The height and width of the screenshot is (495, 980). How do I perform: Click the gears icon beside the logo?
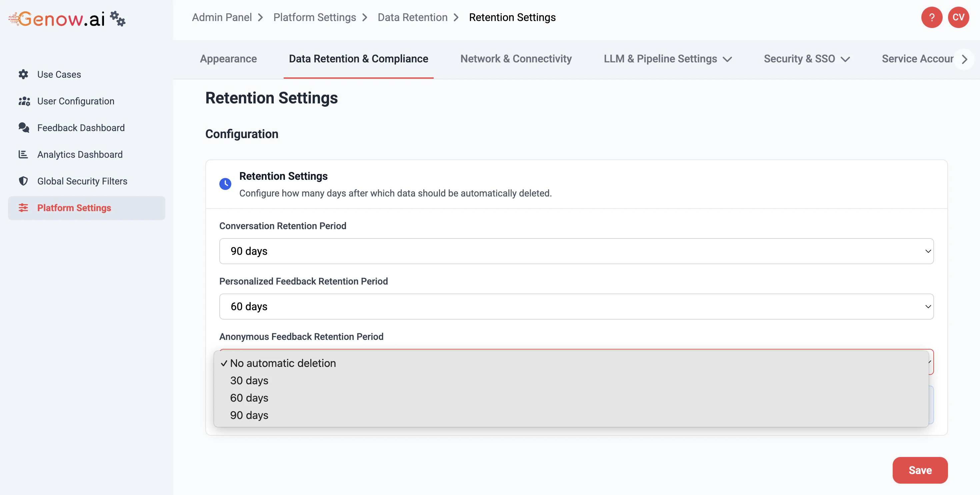118,19
